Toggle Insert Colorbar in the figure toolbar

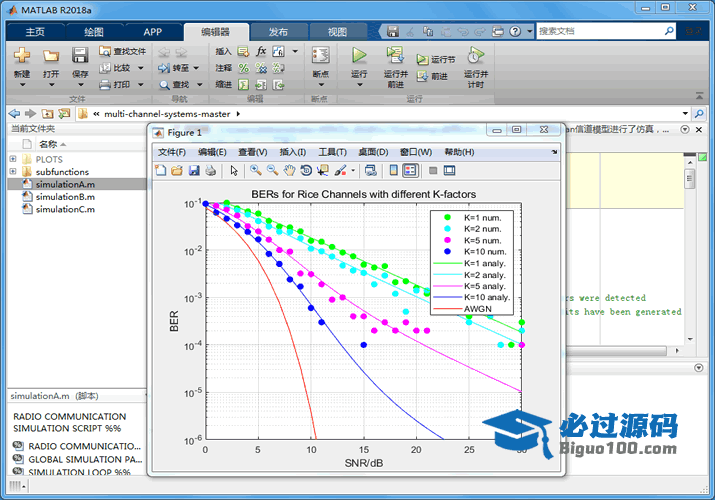[393, 170]
